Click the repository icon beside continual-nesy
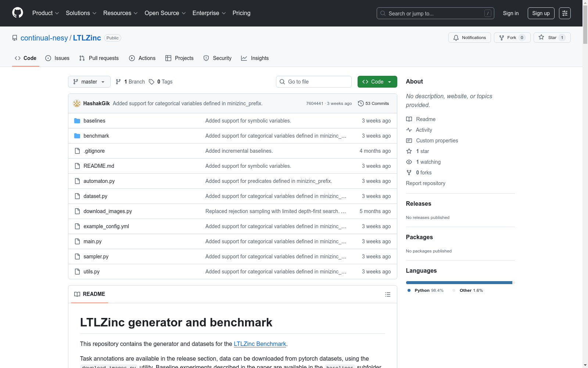The height and width of the screenshot is (368, 588). pos(15,38)
